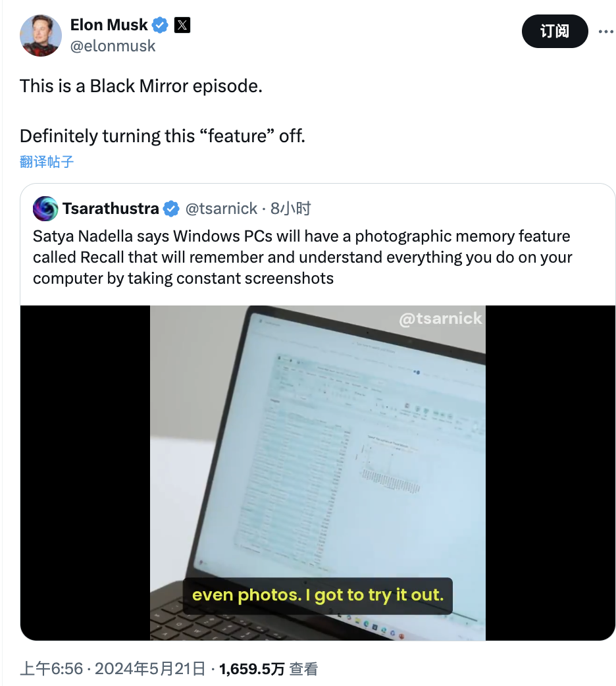The width and height of the screenshot is (616, 686).
Task: Click the 翻译帖子 translate post link
Action: coord(46,162)
